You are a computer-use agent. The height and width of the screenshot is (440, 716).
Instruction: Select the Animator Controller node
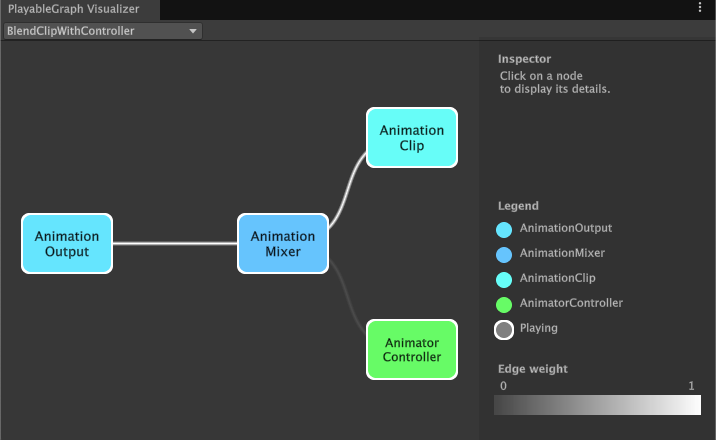(412, 349)
